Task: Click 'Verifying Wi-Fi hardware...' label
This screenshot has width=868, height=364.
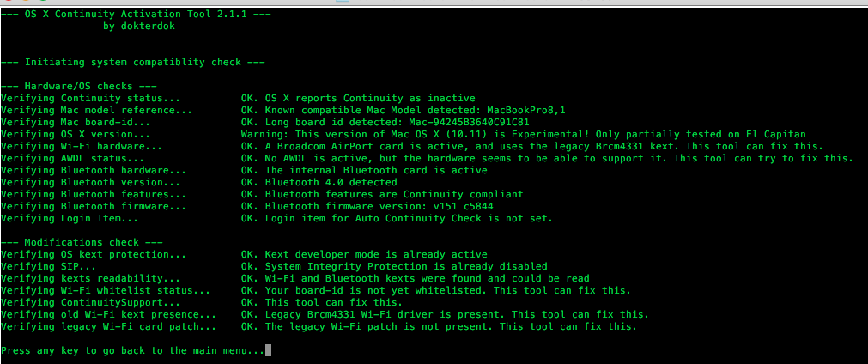Action: pos(82,146)
